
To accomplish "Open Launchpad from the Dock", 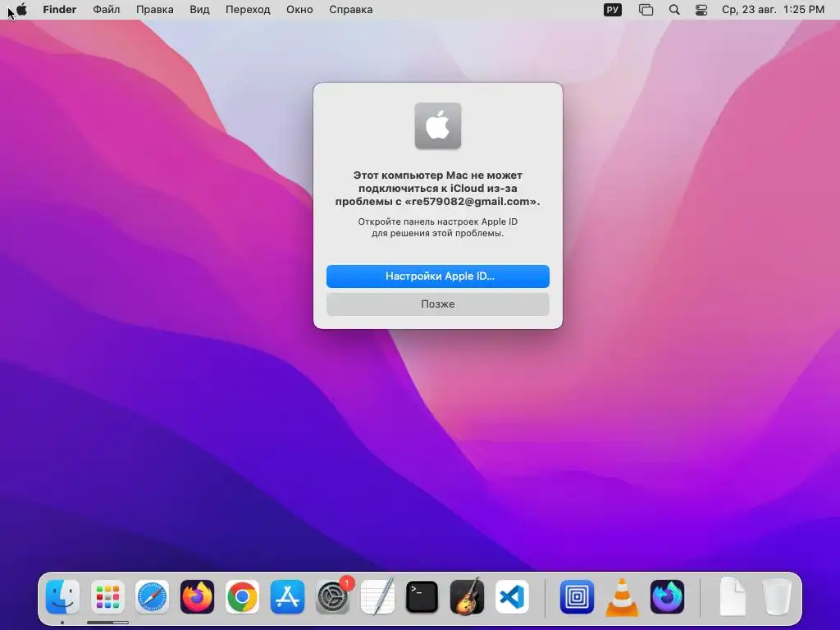I will 107,596.
